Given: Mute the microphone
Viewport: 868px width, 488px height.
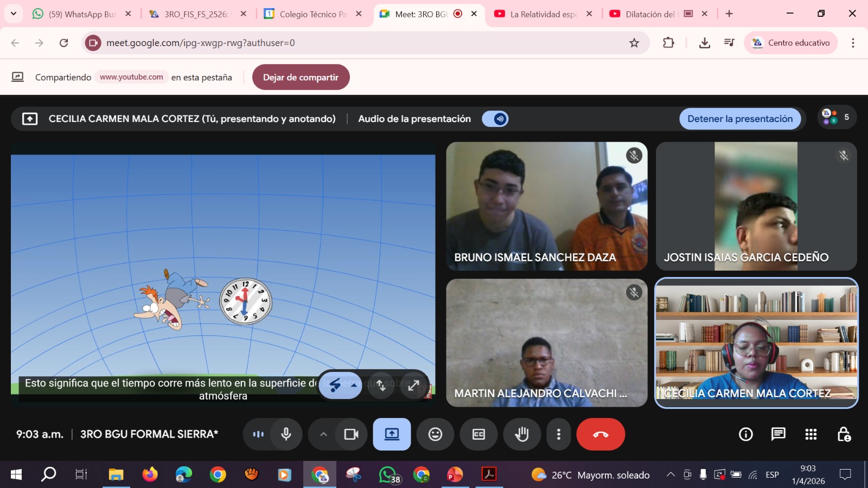Looking at the screenshot, I should 286,434.
